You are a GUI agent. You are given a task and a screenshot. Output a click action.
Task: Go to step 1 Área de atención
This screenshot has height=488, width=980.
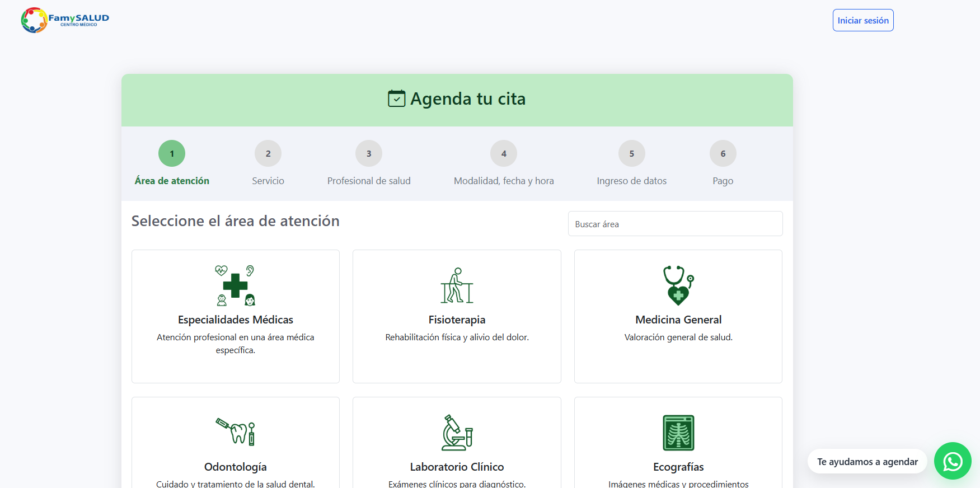172,153
